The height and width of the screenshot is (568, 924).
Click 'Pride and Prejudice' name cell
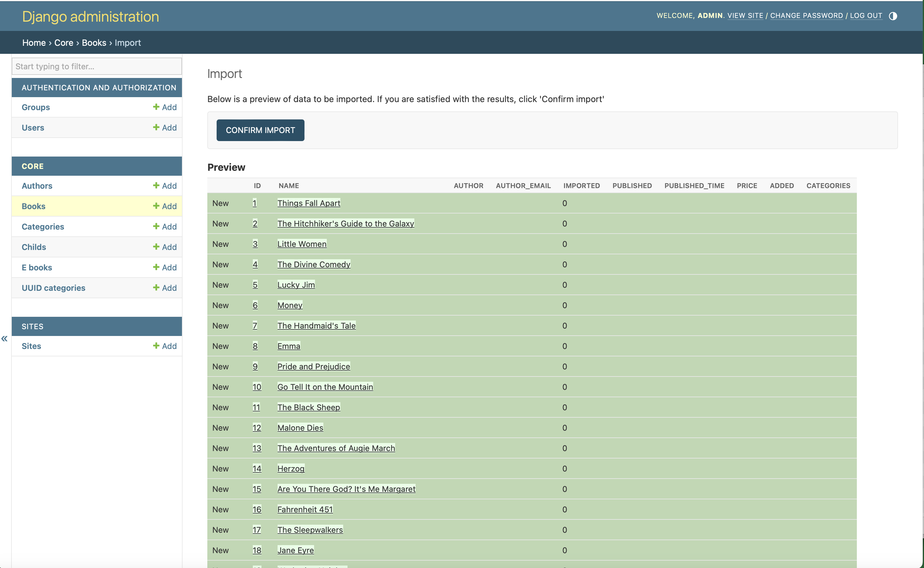(x=313, y=366)
